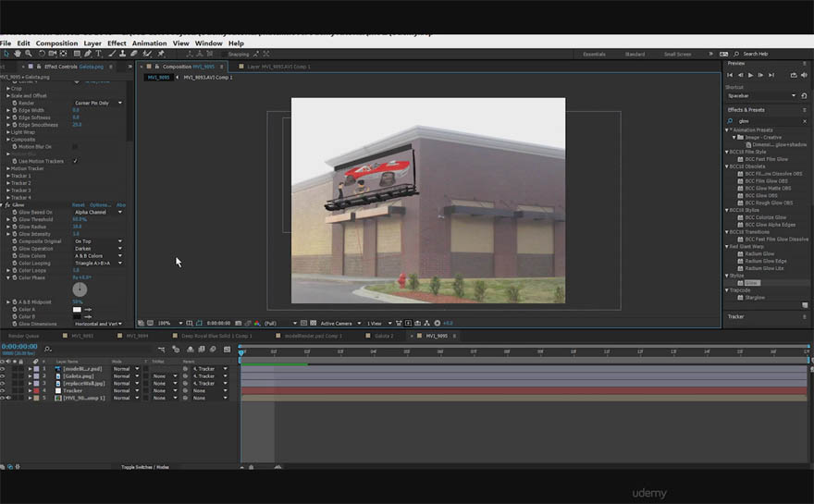814x504 pixels.
Task: Toggle mute audio icon in Preview panel
Action: [804, 75]
